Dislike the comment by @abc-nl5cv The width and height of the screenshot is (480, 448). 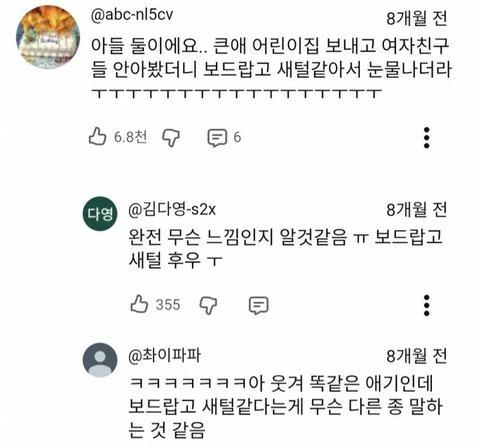[171, 137]
